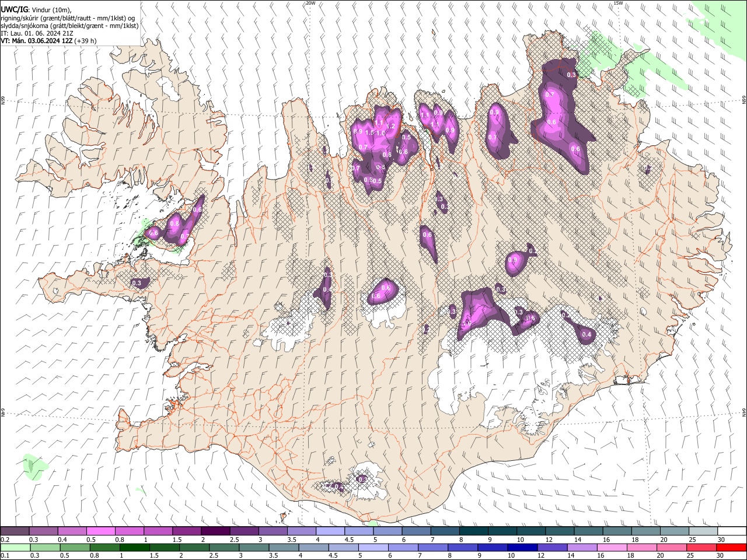Image resolution: width=747 pixels, height=560 pixels.
Task: Pick the darkest purple 2 swatch, upper scale
Action: pos(215,531)
